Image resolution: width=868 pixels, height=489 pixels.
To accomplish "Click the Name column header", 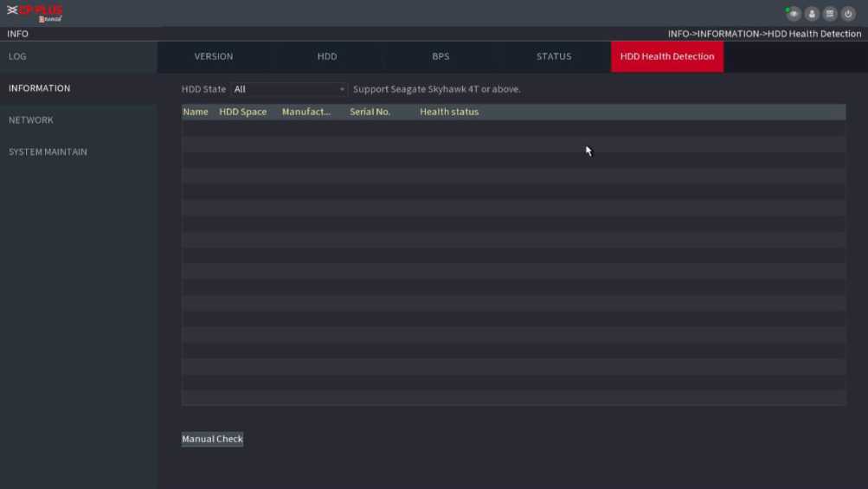I will pos(196,112).
